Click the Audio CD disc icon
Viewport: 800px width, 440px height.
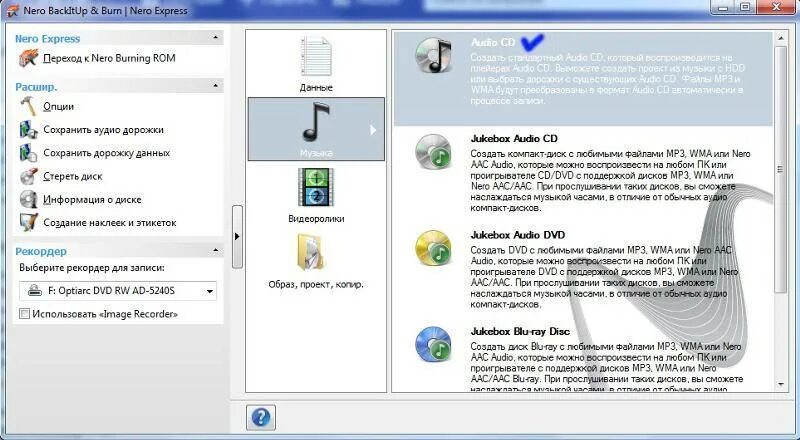pyautogui.click(x=433, y=55)
